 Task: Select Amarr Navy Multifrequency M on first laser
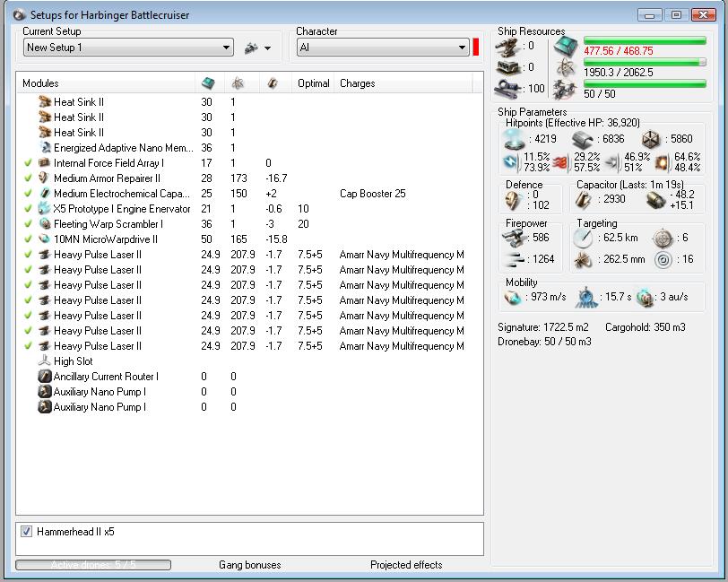click(402, 255)
